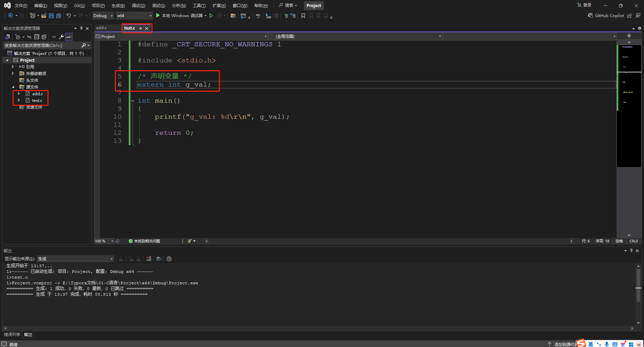Open the Project scope navigation dropdown

[x=181, y=36]
